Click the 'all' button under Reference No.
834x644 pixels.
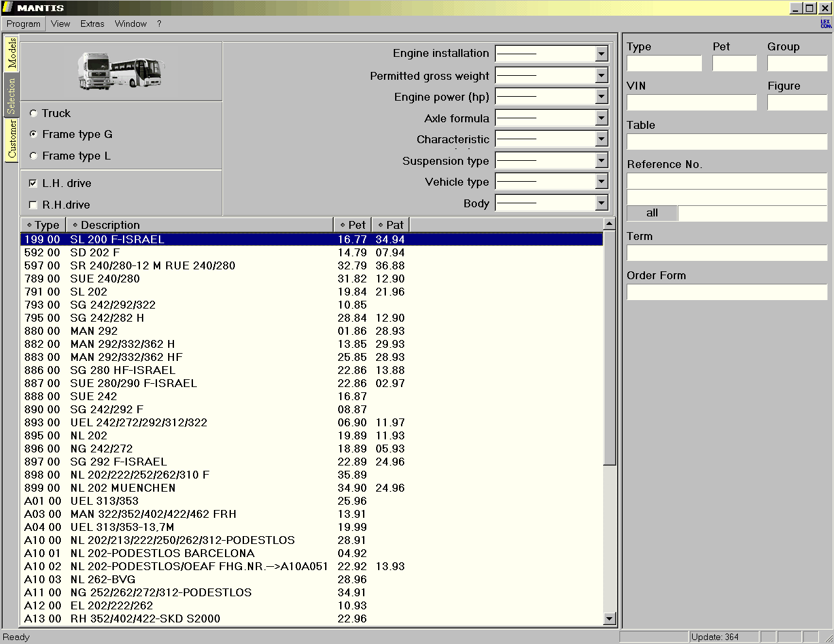(652, 213)
